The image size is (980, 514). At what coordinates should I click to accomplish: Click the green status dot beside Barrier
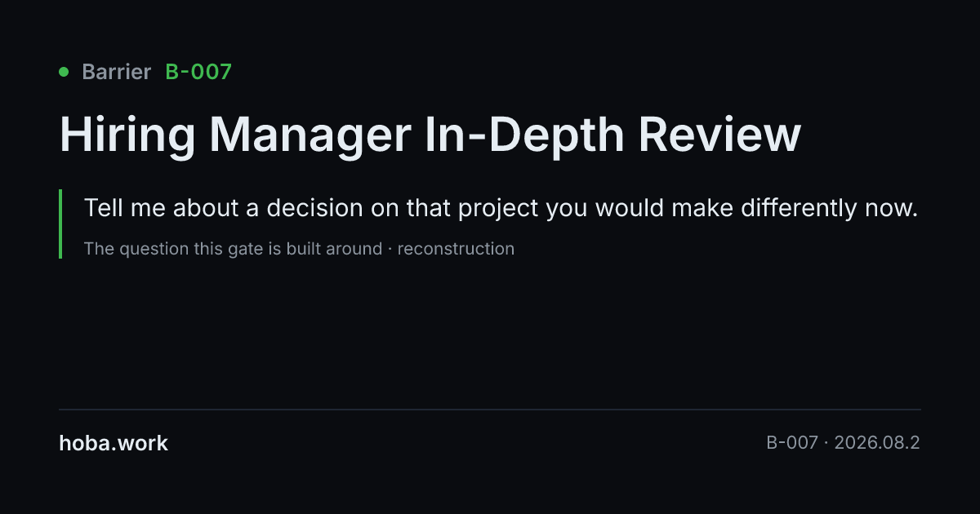point(64,72)
